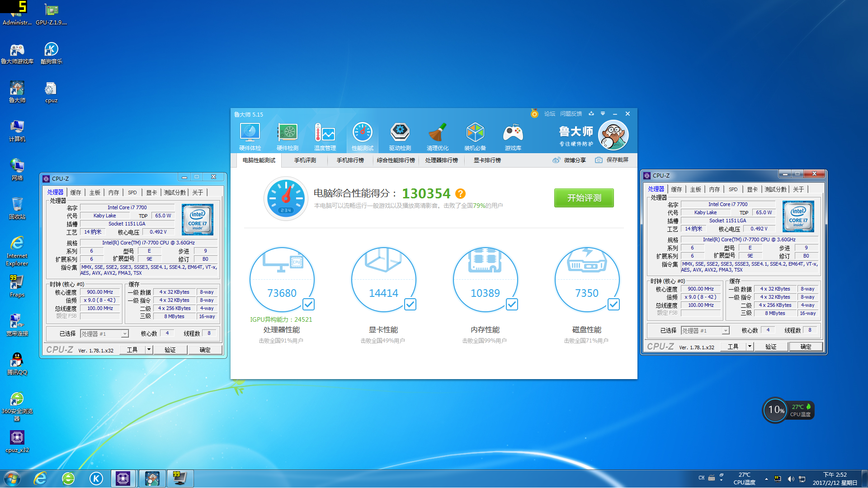Open 游戏库 game library icon

pos(513,136)
